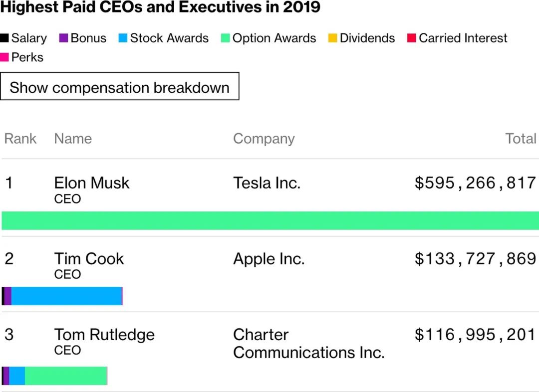
Task: Click the red Carried Interest legend swatch
Action: coord(412,38)
